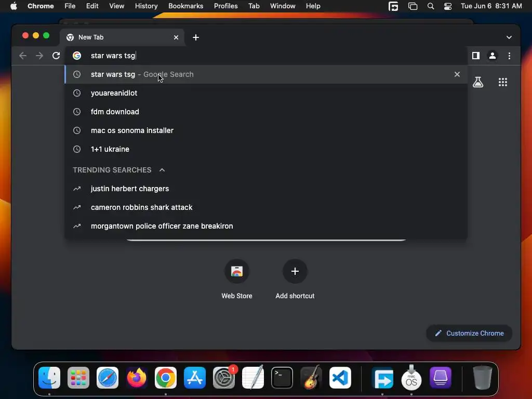Open the Chrome Labs flask icon
The height and width of the screenshot is (399, 532).
(x=478, y=82)
